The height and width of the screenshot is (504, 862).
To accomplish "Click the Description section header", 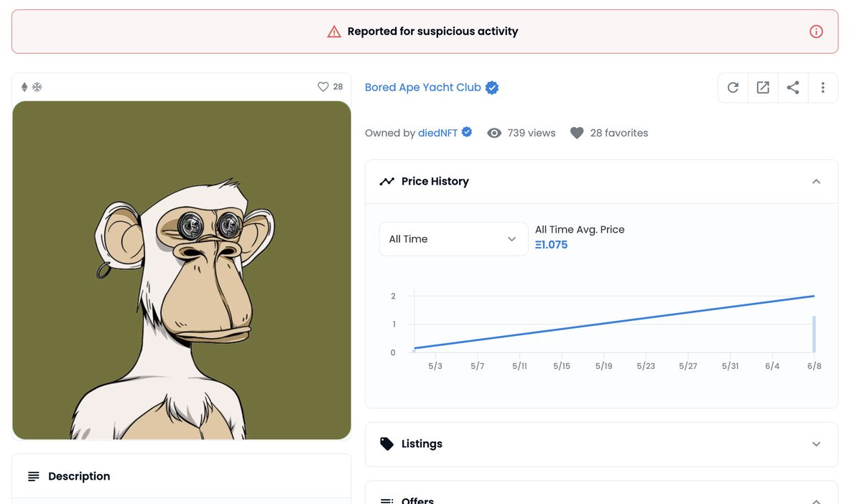I will coord(182,476).
